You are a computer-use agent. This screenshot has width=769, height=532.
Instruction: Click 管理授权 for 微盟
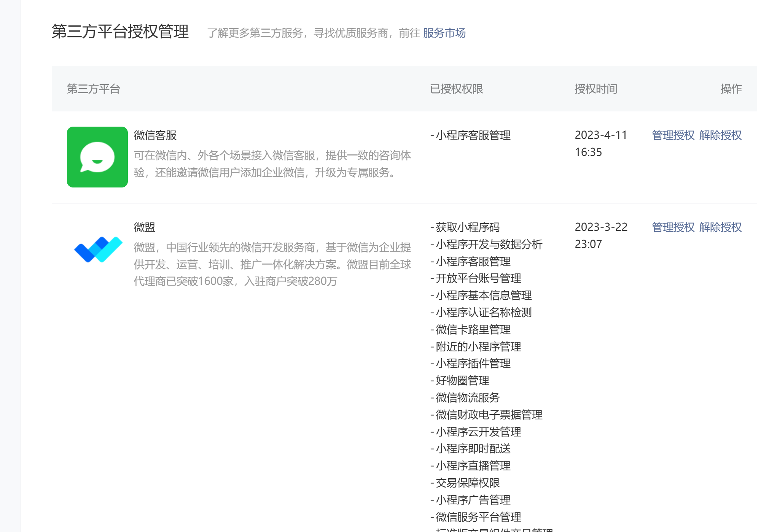click(x=673, y=227)
